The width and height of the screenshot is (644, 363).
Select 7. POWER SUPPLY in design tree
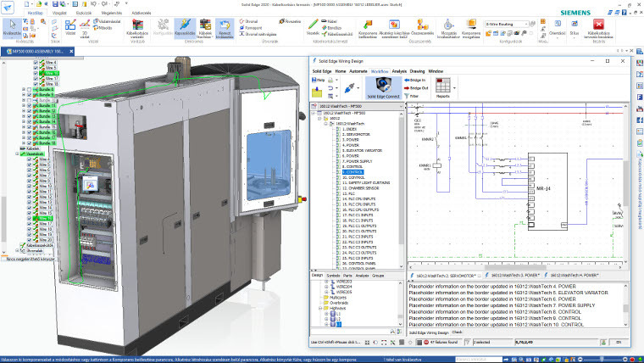pyautogui.click(x=357, y=161)
